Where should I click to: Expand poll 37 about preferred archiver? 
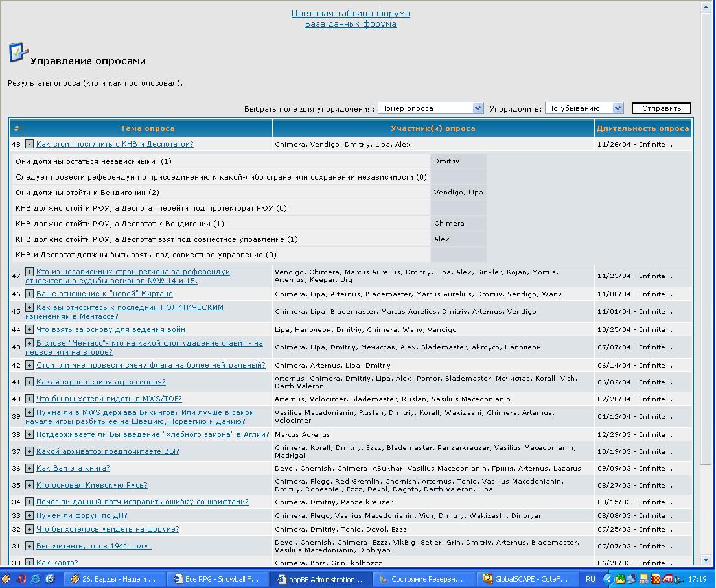coord(29,451)
